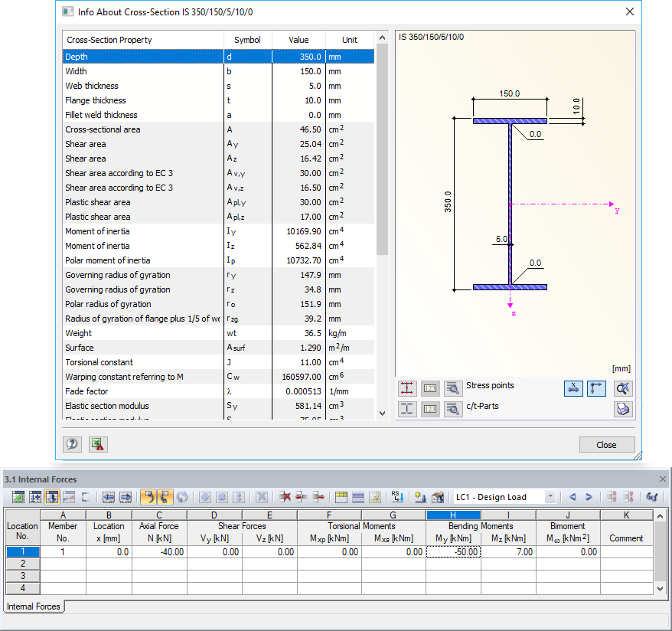Click the table edit pencil icon
This screenshot has width=672, height=631.
click(x=374, y=497)
